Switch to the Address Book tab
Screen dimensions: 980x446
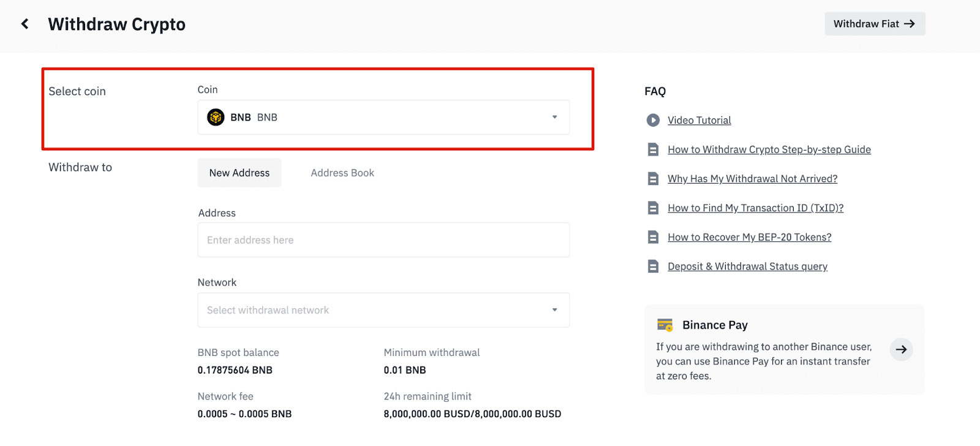(x=342, y=173)
